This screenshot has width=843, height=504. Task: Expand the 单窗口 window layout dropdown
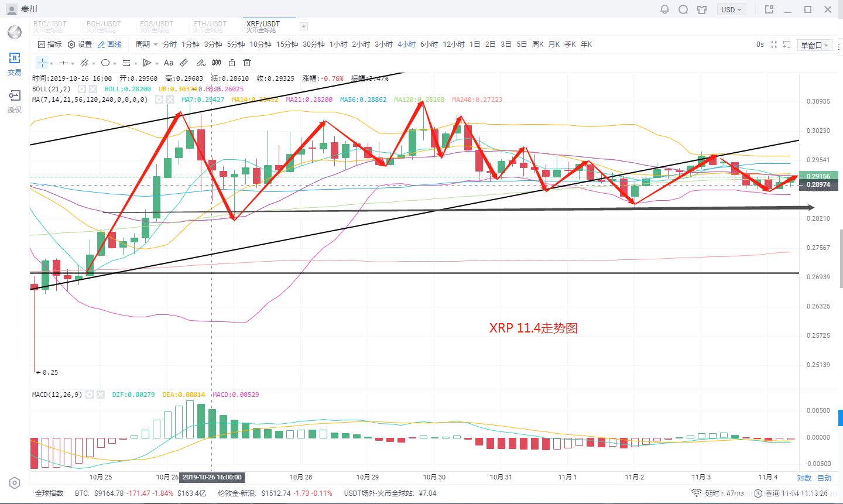pyautogui.click(x=815, y=45)
